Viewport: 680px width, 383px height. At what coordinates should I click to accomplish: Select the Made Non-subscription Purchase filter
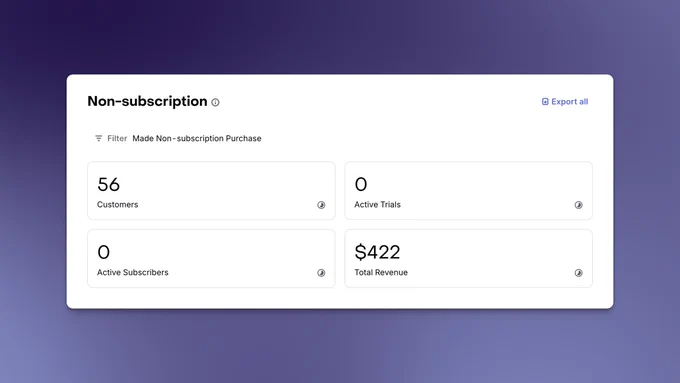(197, 138)
